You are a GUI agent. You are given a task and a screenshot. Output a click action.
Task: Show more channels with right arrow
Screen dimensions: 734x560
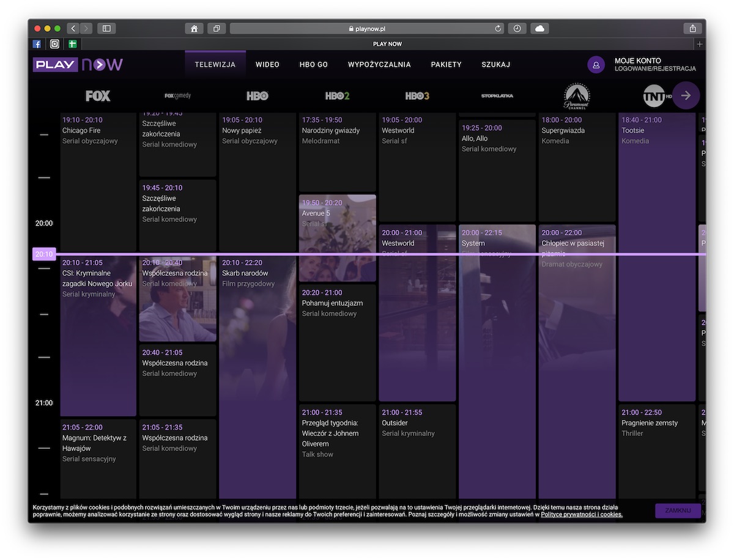pos(686,95)
